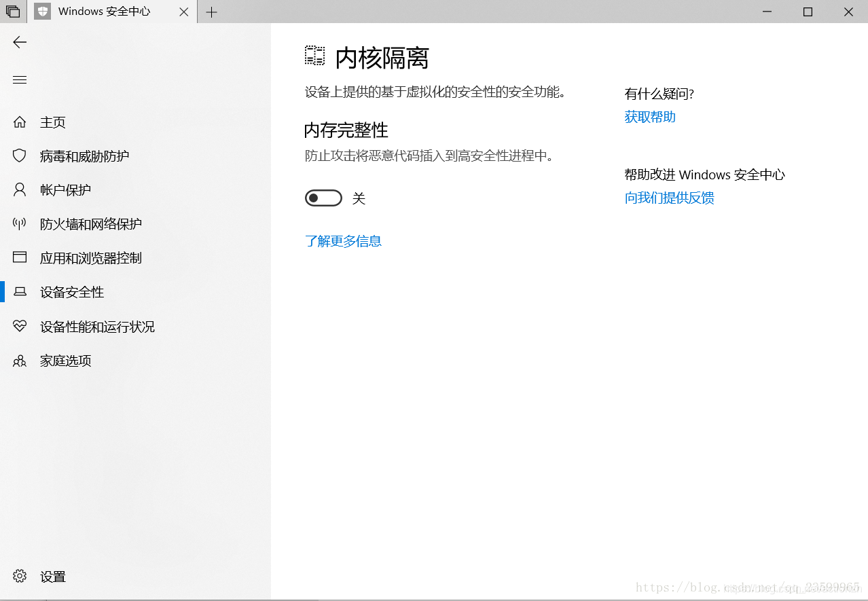Click the task view icon in title bar
The width and height of the screenshot is (868, 601).
point(13,12)
